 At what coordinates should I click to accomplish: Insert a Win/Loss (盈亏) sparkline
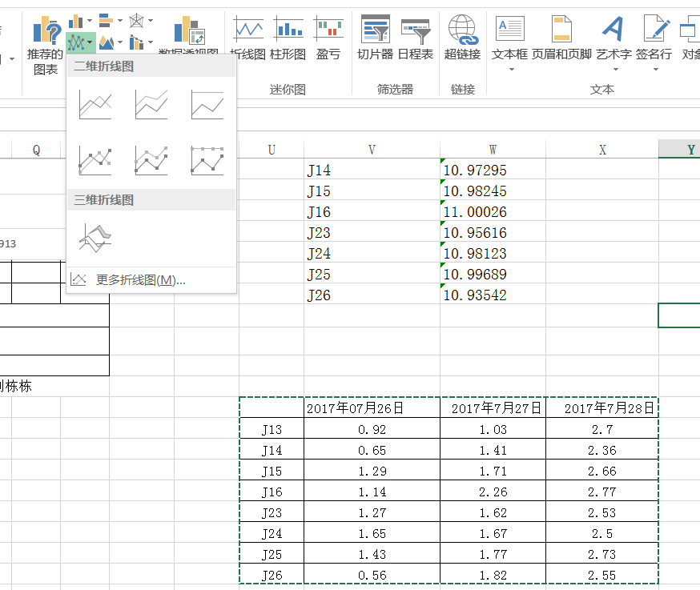click(328, 38)
